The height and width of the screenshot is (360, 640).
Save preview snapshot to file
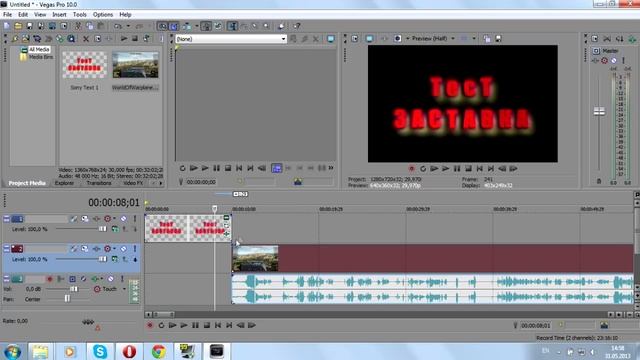pos(498,39)
